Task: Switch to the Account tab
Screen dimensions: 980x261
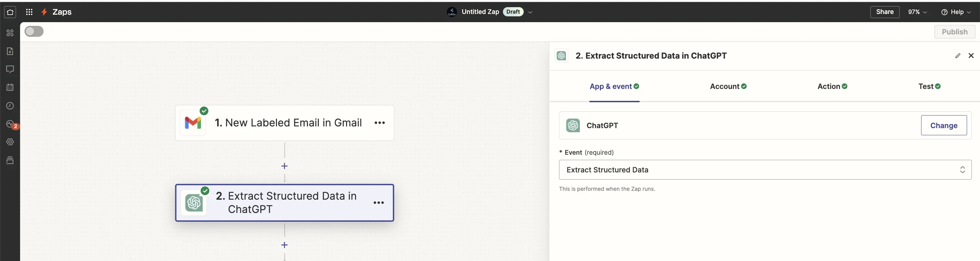Action: [728, 87]
